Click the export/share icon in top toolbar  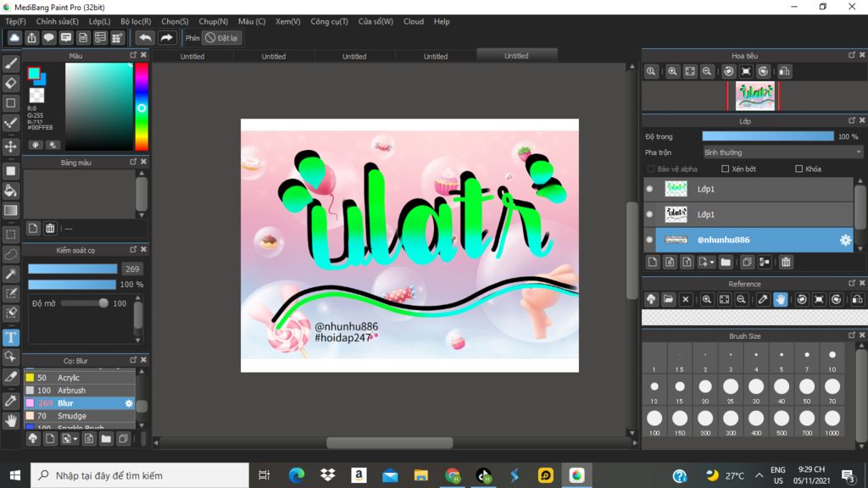31,37
